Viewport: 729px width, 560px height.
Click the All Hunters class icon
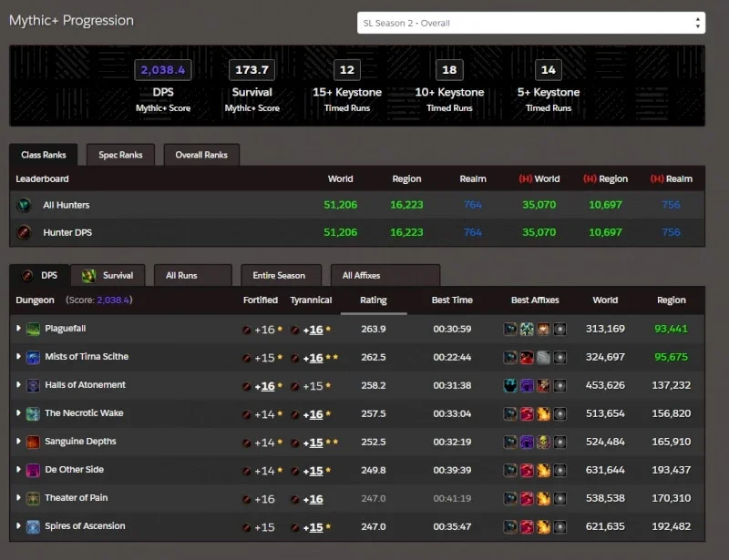25,205
